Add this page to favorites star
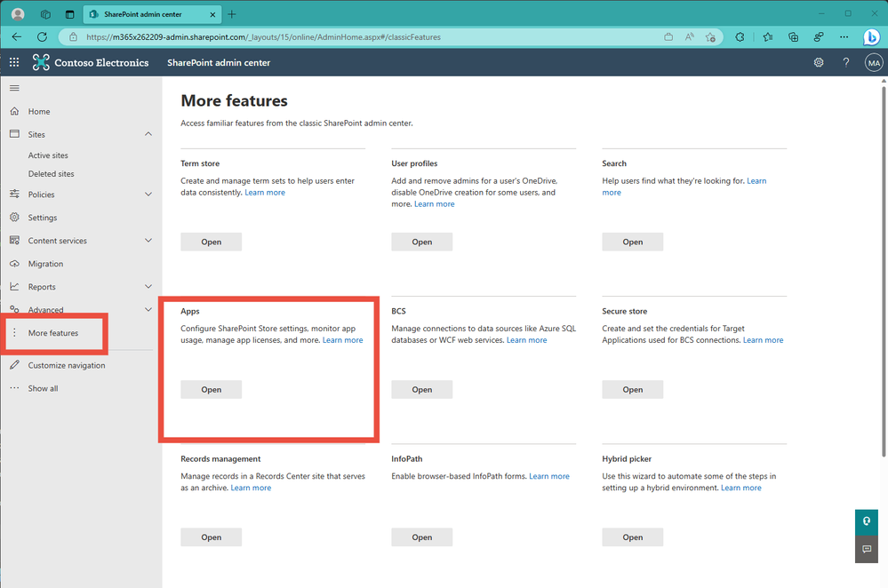 coord(710,36)
